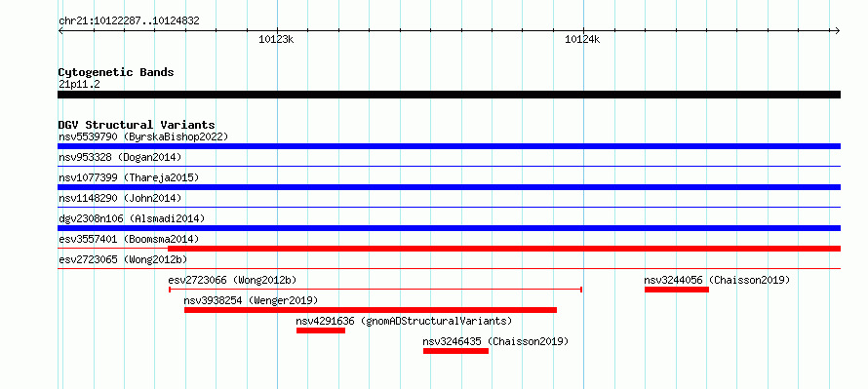This screenshot has width=868, height=389.
Task: Select the short red bar of nsv4291636
Action: click(x=321, y=331)
